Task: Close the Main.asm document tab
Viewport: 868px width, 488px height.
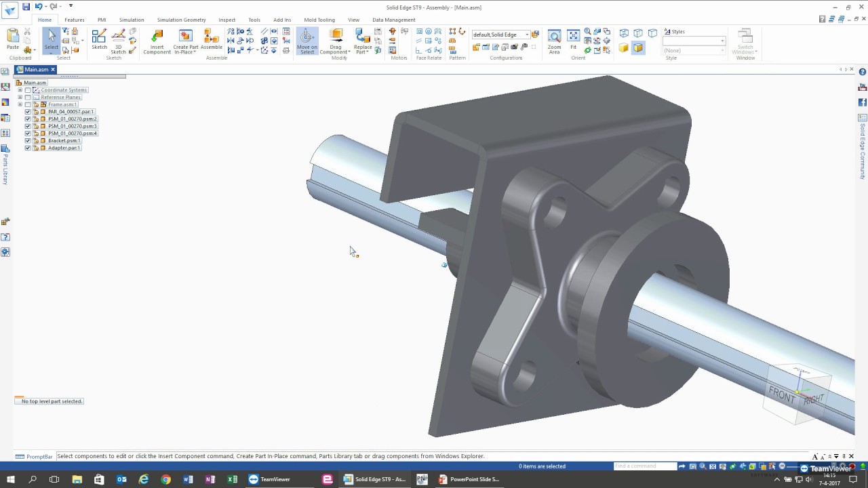Action: [52, 69]
